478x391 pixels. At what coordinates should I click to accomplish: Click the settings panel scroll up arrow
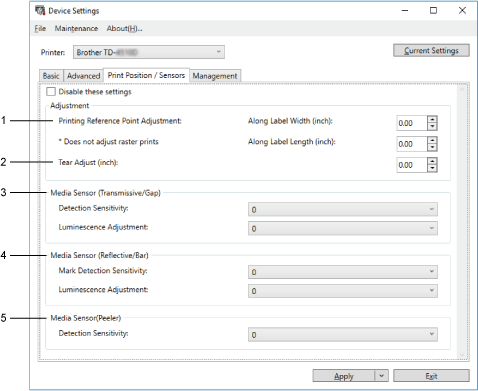[462, 89]
